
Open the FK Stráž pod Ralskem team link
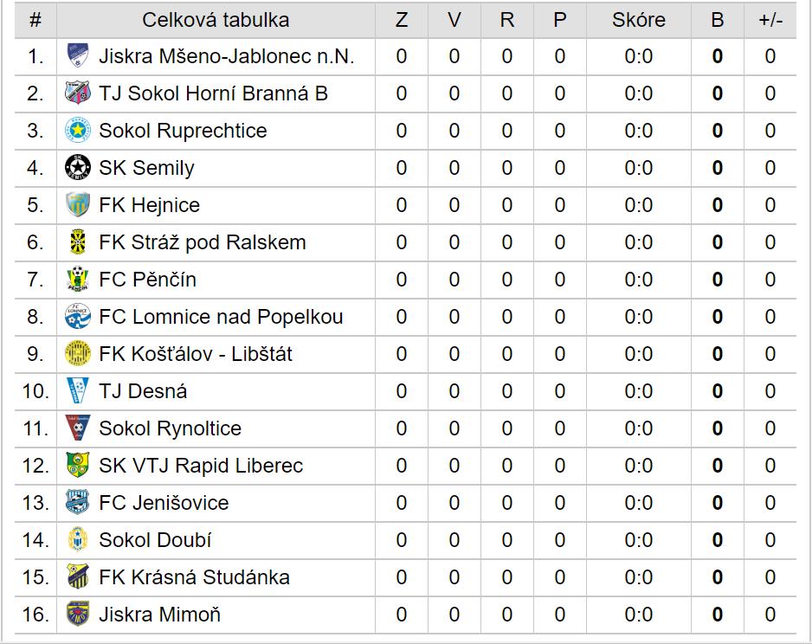pos(203,242)
